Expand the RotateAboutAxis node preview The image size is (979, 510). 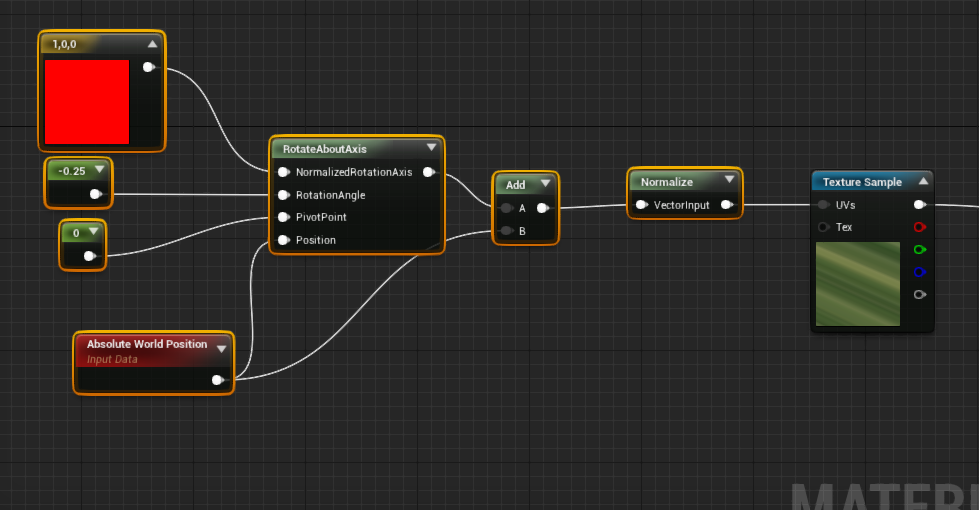coord(431,148)
